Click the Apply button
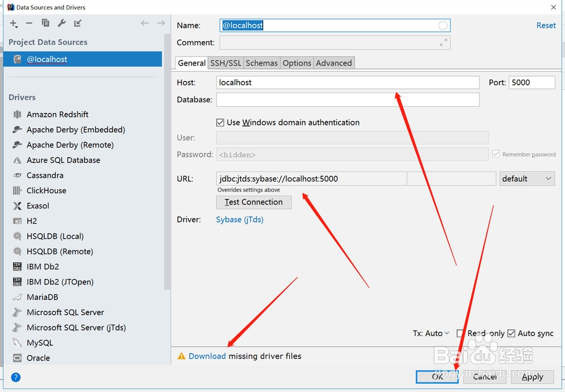This screenshot has width=565, height=392. [532, 377]
